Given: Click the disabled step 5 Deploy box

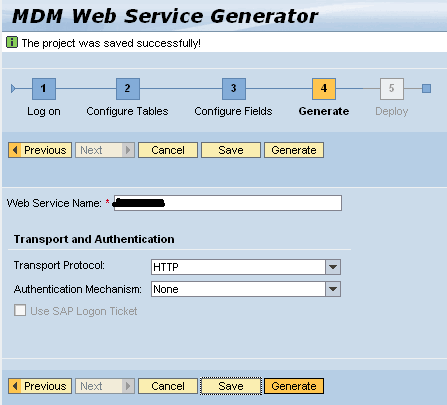Looking at the screenshot, I should tap(392, 89).
